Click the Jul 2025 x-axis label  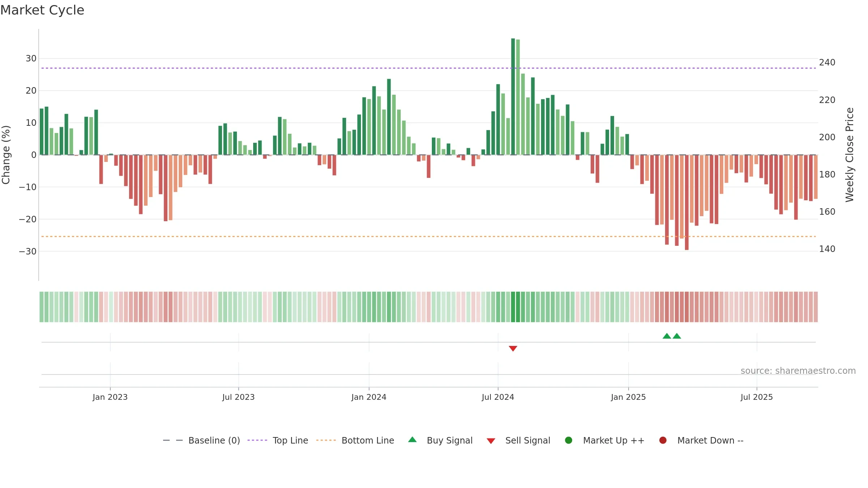757,397
